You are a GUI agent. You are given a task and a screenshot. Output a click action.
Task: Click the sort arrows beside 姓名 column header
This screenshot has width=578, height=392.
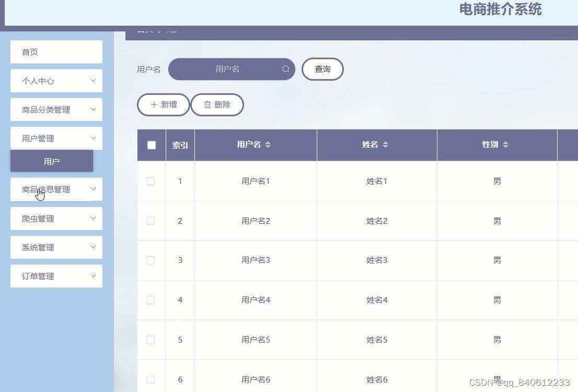(x=386, y=145)
